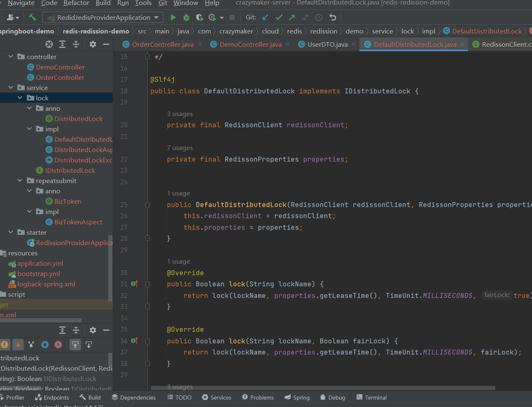The width and height of the screenshot is (532, 407).
Task: Show Git history clock icon
Action: point(319,17)
